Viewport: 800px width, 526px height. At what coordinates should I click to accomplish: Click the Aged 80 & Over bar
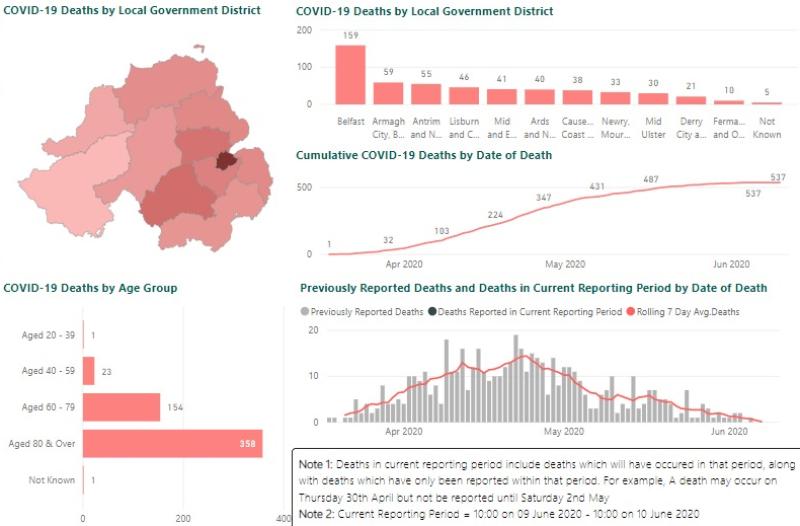point(172,443)
